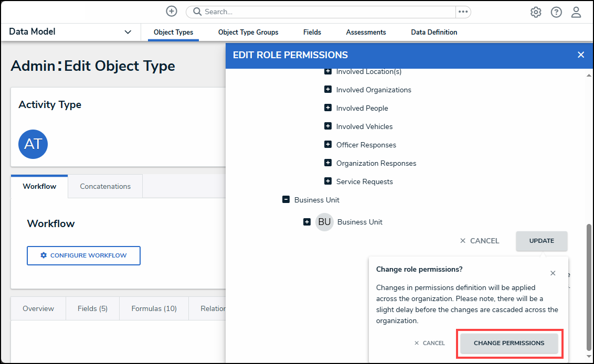
Task: Click the Configure Workflow button
Action: coord(83,255)
